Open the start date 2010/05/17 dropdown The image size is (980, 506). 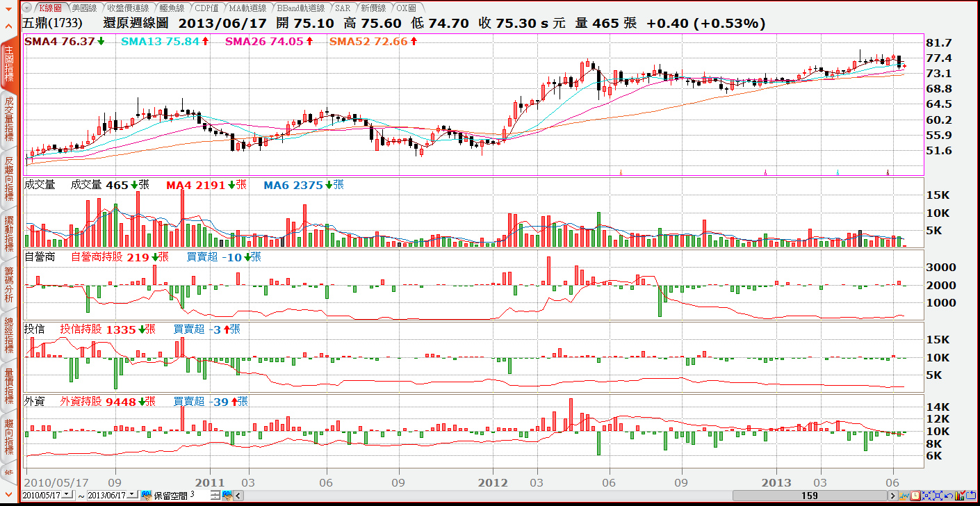(x=67, y=495)
